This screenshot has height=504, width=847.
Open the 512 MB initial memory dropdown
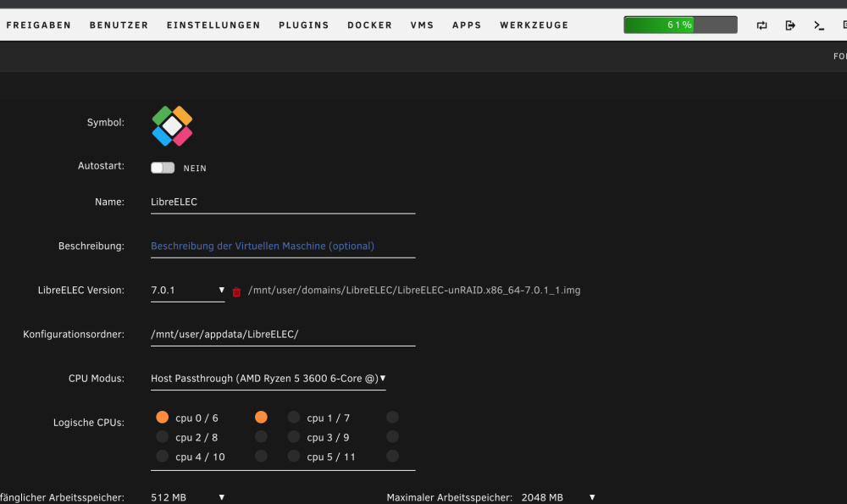[x=187, y=497]
